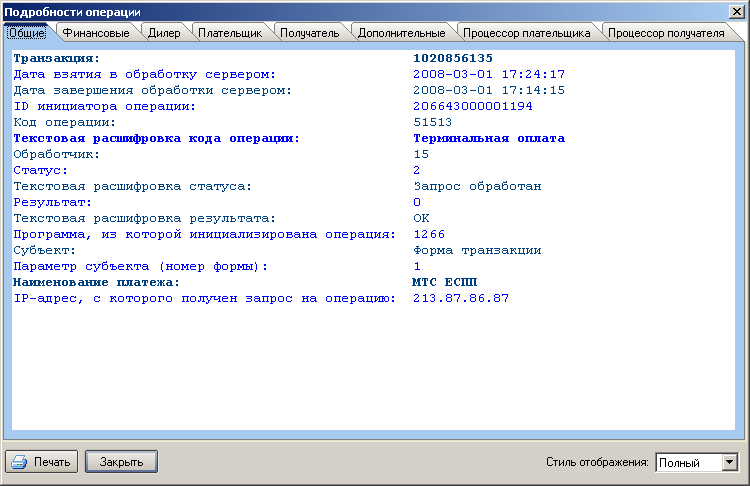Expand the Стиль отображения dropdown
Screen dimensions: 750x486
coord(729,462)
